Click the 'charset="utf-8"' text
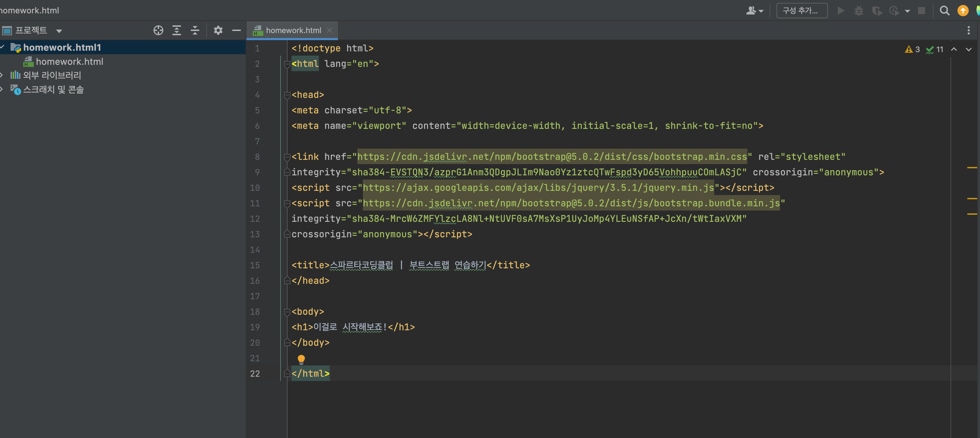This screenshot has height=438, width=980. click(366, 110)
